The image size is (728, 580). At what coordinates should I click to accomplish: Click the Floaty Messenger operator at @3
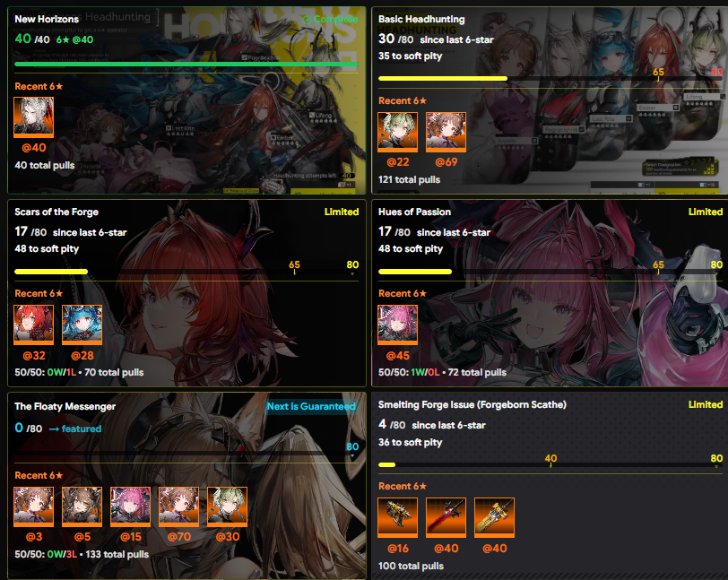coord(33,506)
